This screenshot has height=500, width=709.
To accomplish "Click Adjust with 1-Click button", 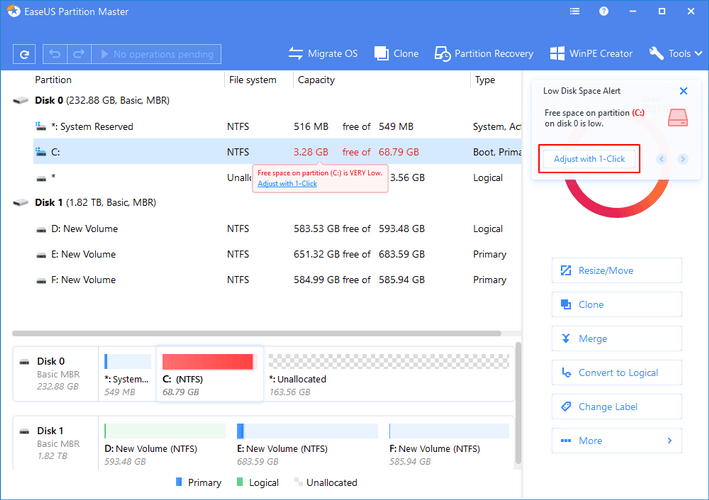I will [x=589, y=159].
